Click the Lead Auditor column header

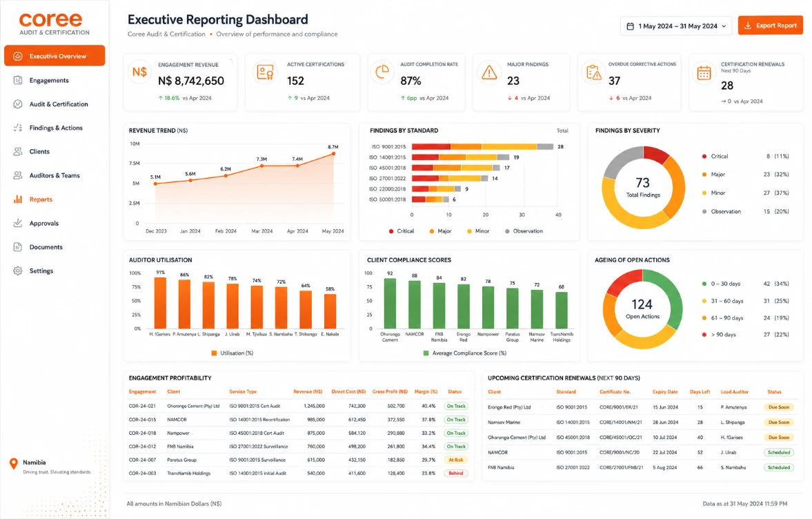tap(734, 392)
